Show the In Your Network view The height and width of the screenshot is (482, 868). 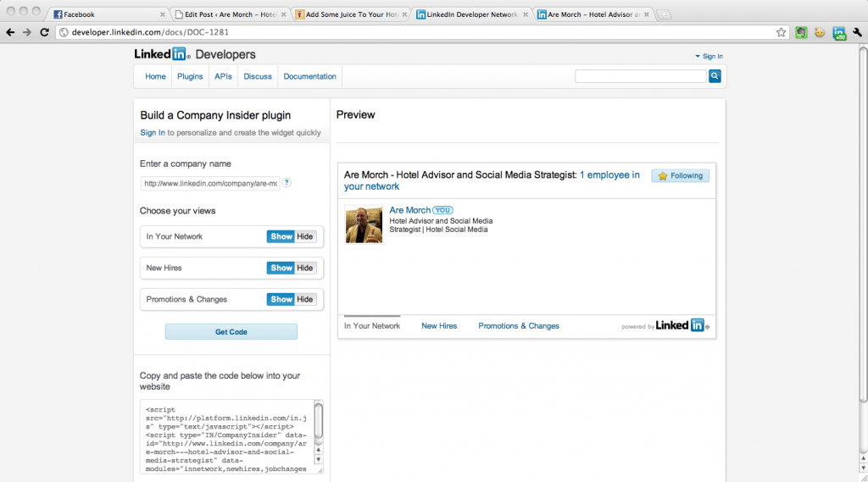point(281,236)
